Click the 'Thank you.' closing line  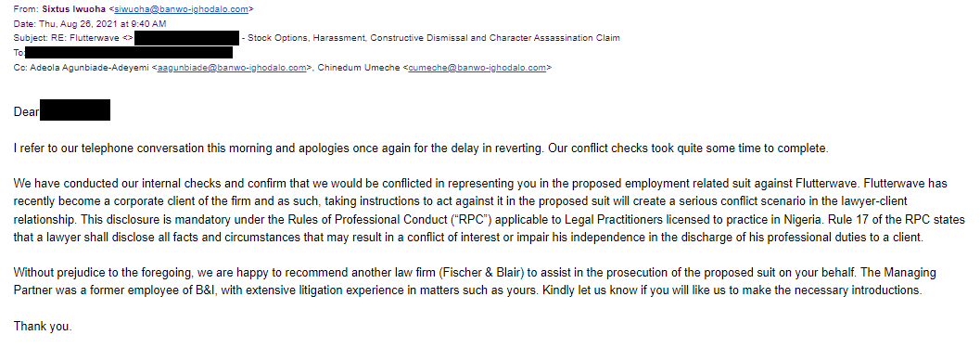43,326
